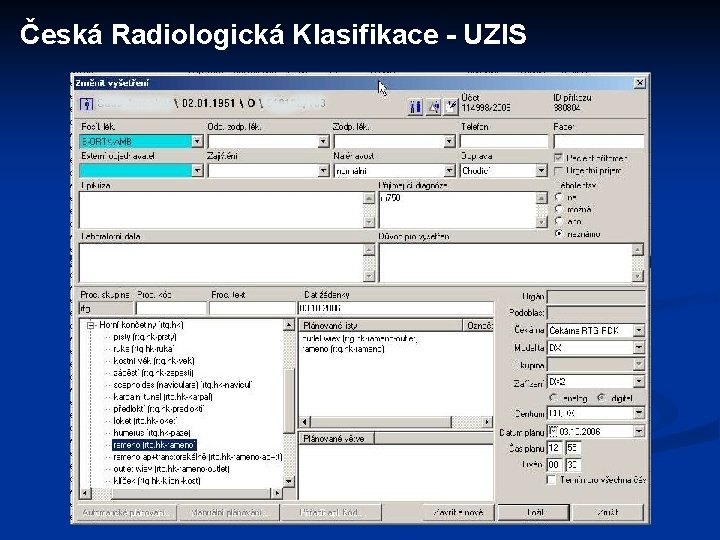Click the Laboratorní data text area

[222, 263]
